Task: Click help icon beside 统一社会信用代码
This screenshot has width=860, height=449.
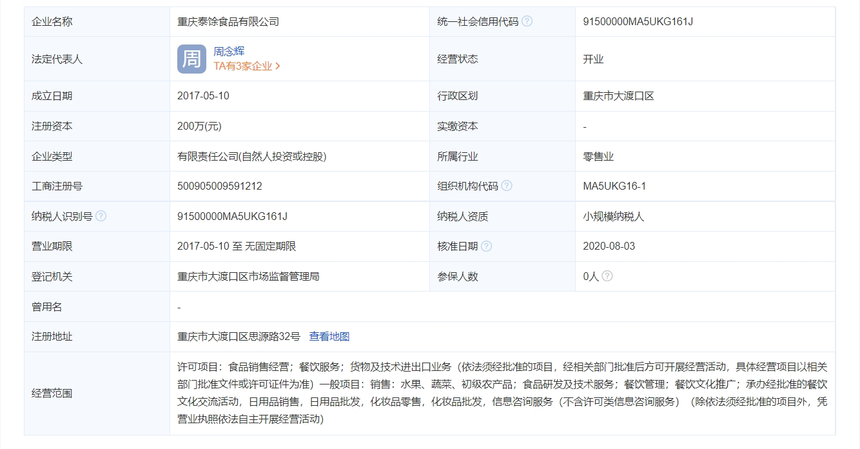Action: (x=527, y=21)
